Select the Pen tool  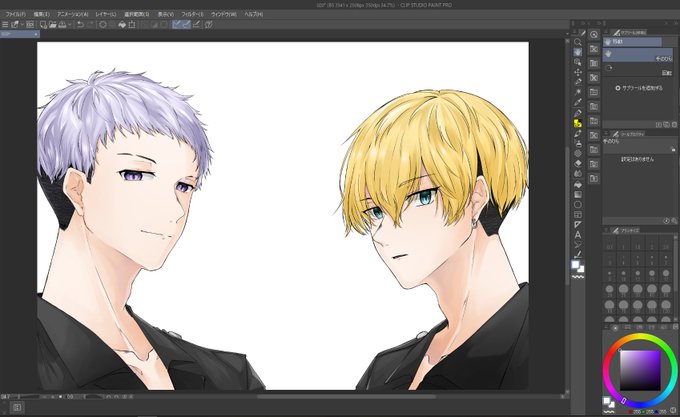click(x=578, y=113)
